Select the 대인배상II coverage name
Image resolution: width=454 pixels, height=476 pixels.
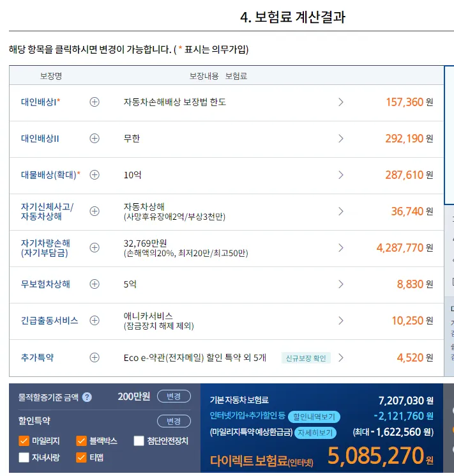40,139
